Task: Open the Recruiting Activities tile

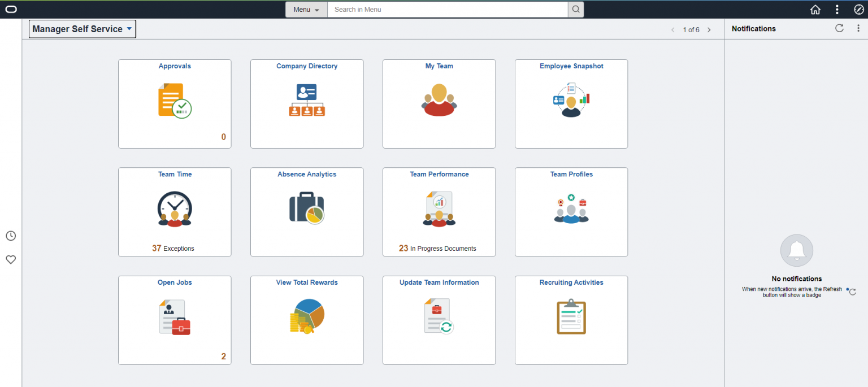Action: [x=571, y=320]
